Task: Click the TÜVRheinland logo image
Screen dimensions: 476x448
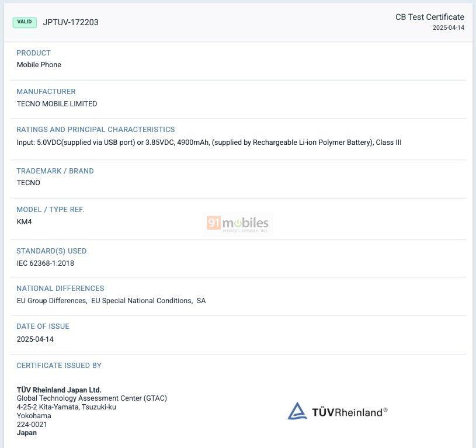Action: click(x=338, y=411)
